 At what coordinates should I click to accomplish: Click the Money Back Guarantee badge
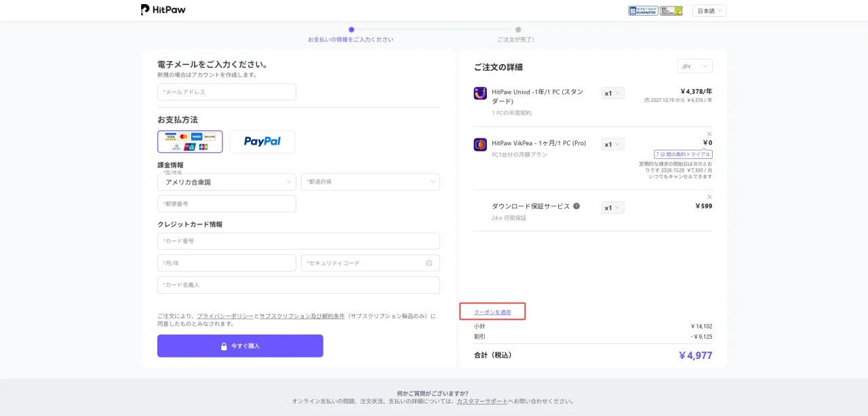(642, 11)
